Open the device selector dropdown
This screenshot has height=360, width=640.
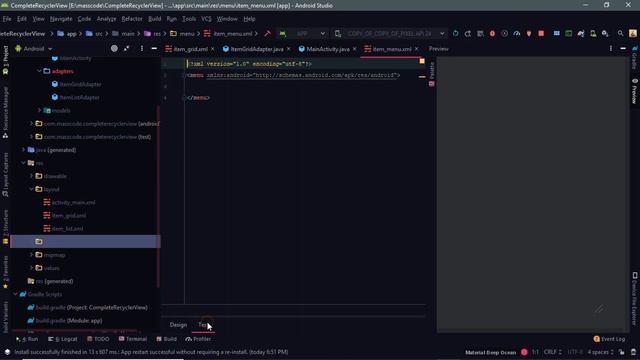point(390,33)
